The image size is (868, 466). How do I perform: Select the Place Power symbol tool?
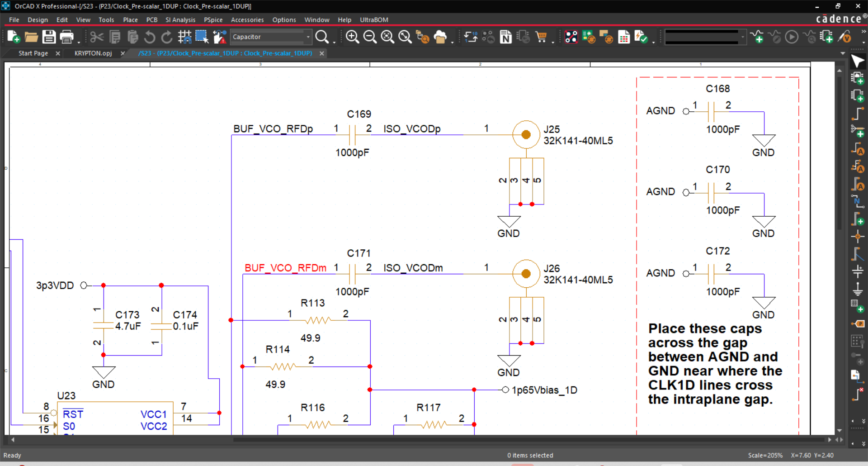coord(858,271)
